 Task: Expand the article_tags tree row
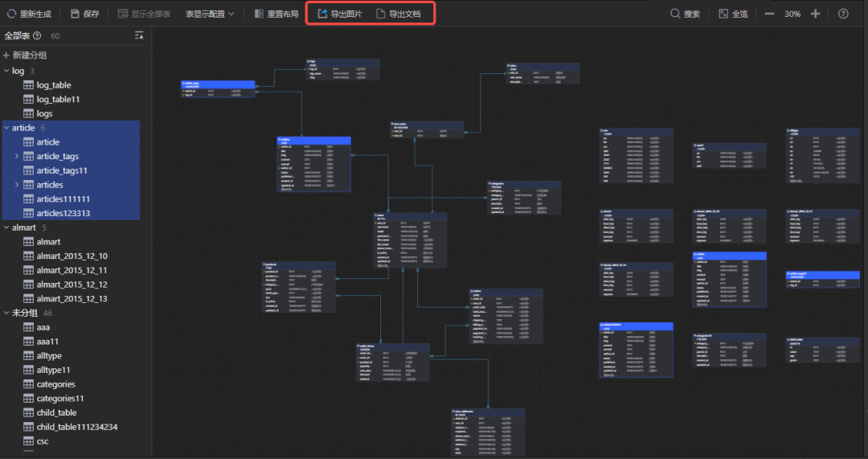(17, 156)
